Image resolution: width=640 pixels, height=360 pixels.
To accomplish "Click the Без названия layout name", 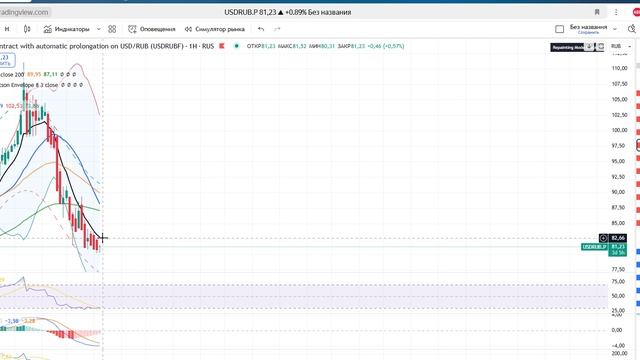I will tap(588, 27).
